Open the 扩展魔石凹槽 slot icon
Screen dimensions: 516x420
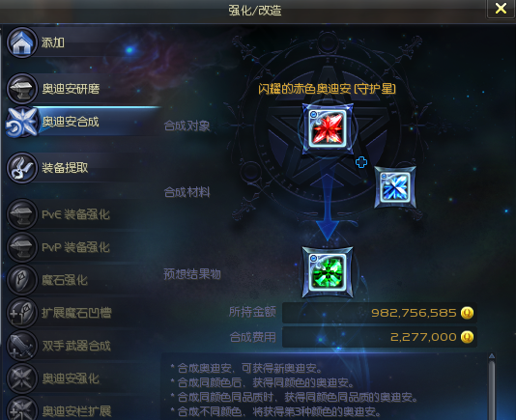coord(21,313)
